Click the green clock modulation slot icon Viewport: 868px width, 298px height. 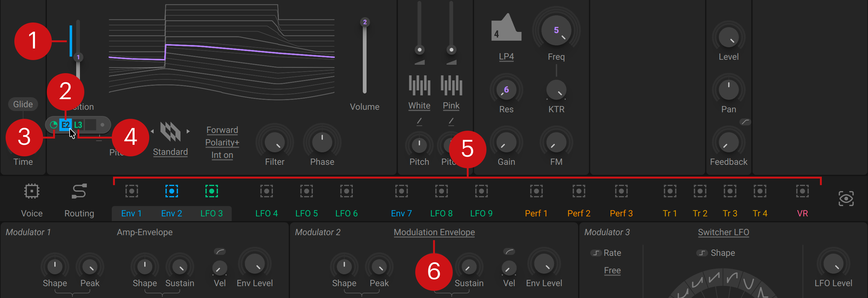[x=53, y=125]
